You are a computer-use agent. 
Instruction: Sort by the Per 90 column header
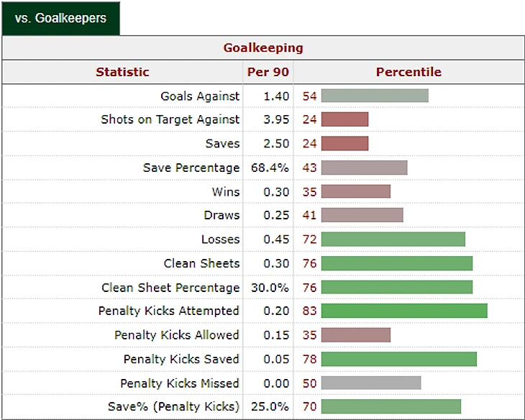pyautogui.click(x=268, y=72)
